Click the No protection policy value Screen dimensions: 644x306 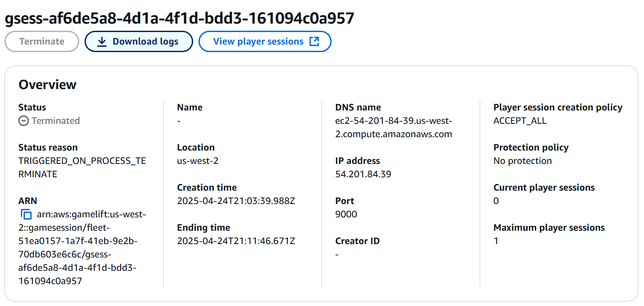pos(522,160)
